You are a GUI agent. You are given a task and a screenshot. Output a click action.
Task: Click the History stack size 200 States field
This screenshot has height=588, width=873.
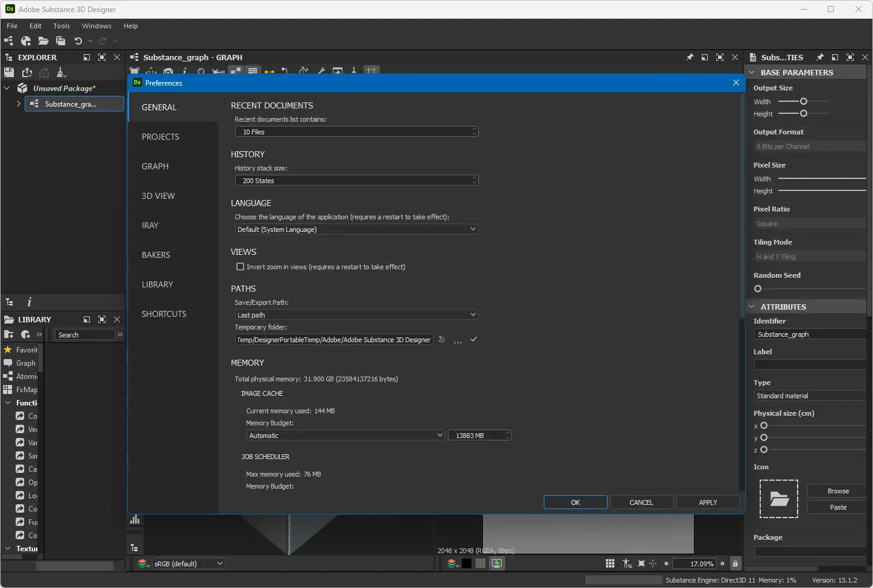click(356, 180)
